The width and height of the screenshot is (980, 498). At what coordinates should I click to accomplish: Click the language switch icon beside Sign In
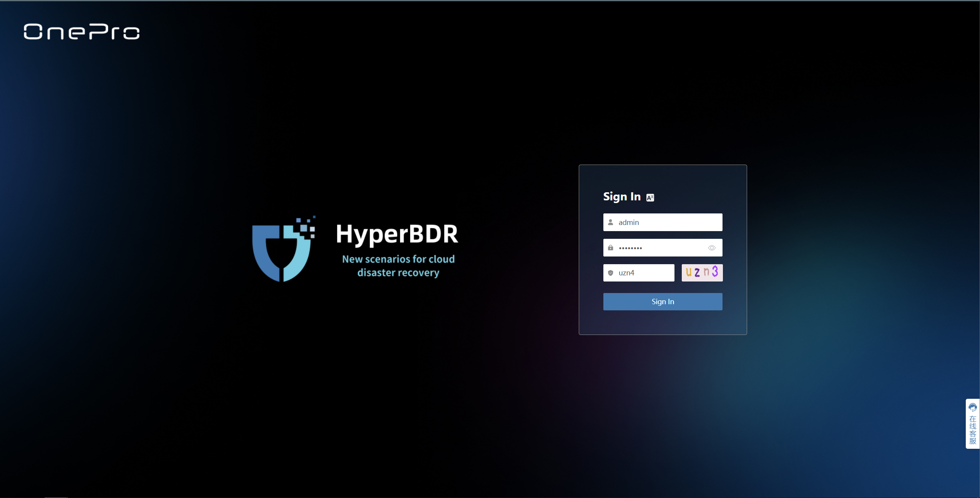click(650, 198)
